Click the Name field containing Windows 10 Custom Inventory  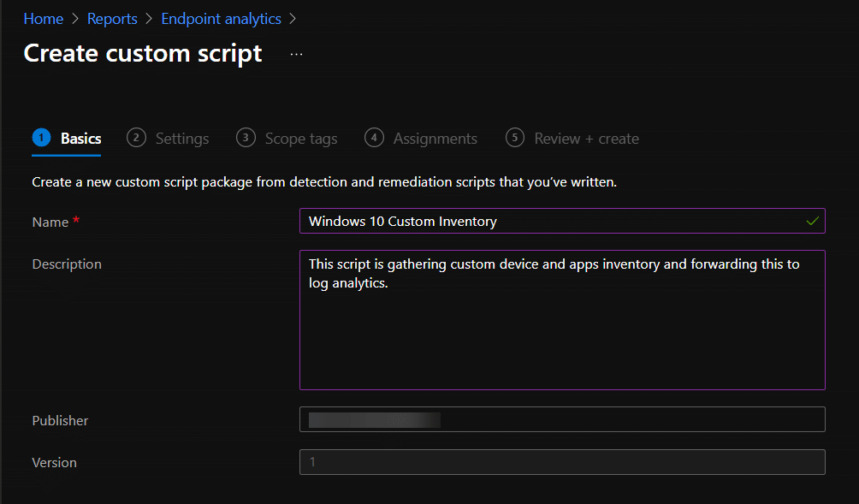(x=562, y=221)
